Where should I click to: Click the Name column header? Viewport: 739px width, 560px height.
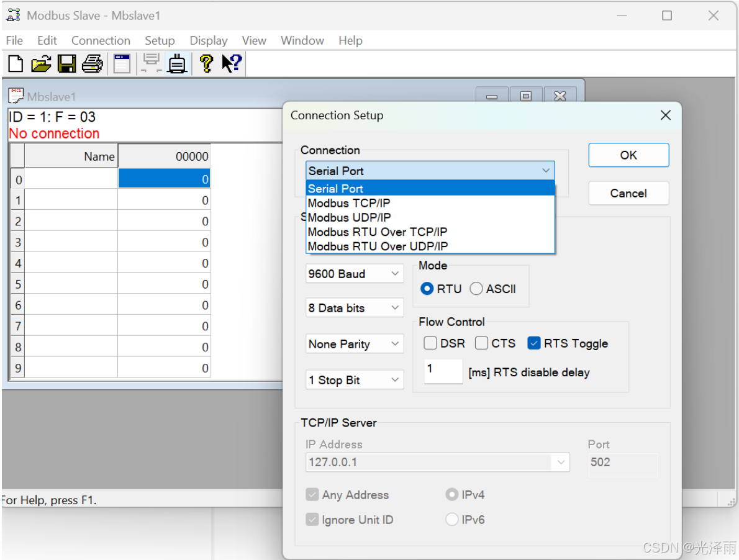71,156
